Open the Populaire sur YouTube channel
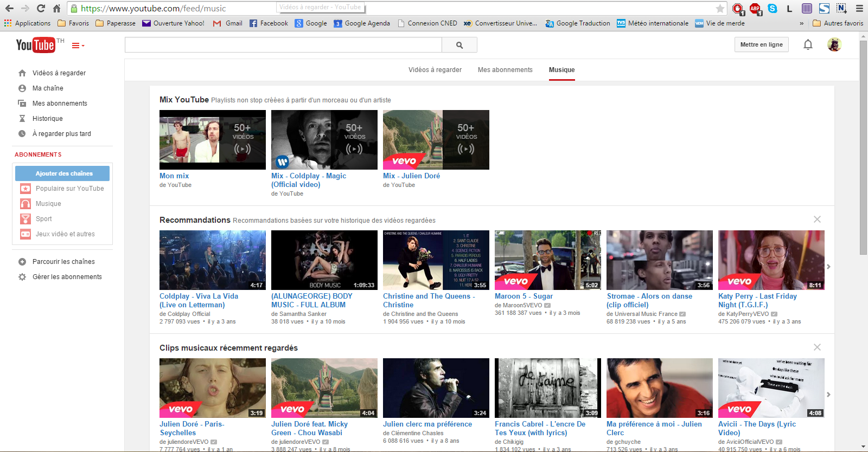Screen dimensions: 868x452 coord(69,189)
